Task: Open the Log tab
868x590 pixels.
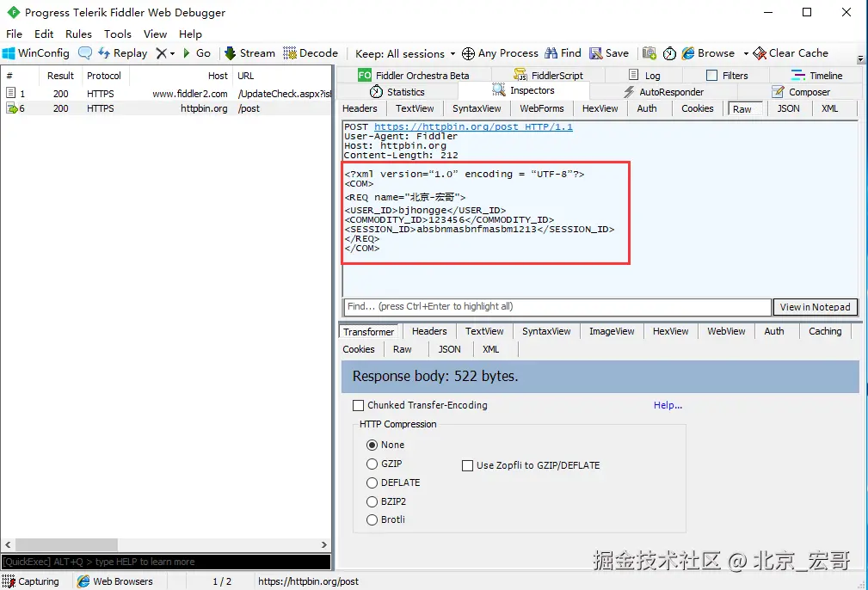Action: [x=644, y=76]
